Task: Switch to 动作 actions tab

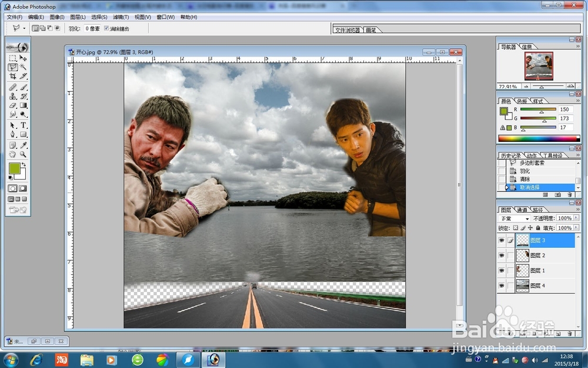Action: click(x=532, y=155)
